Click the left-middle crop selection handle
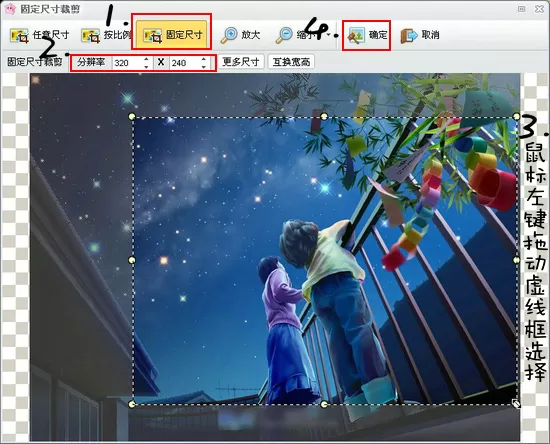 click(132, 260)
